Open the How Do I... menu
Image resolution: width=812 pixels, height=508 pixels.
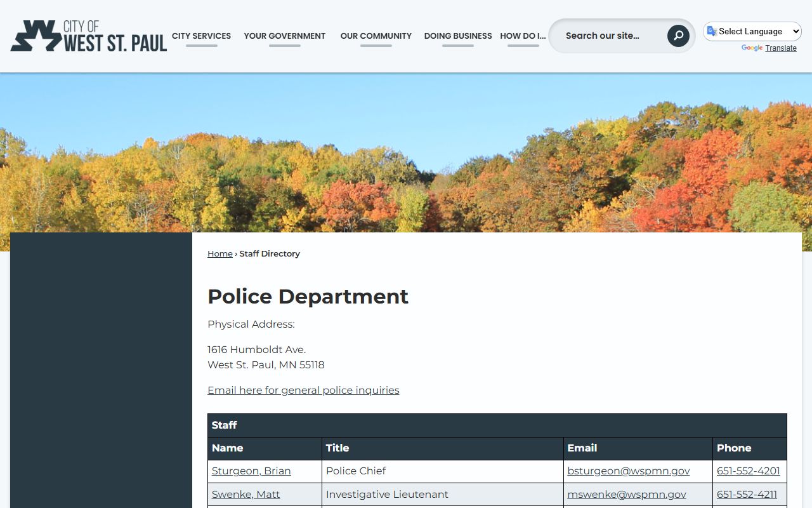(x=523, y=36)
